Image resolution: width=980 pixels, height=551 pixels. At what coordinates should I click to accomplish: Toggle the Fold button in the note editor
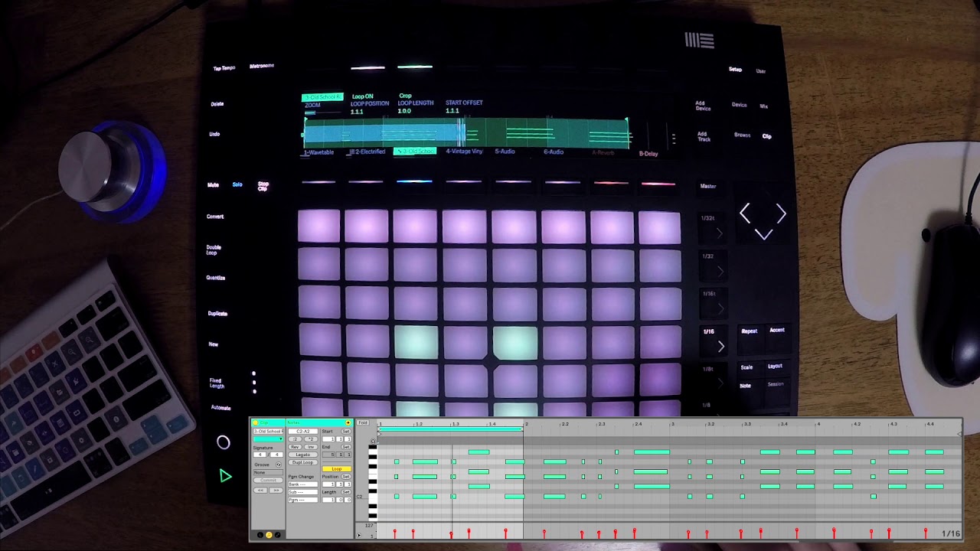pyautogui.click(x=363, y=422)
